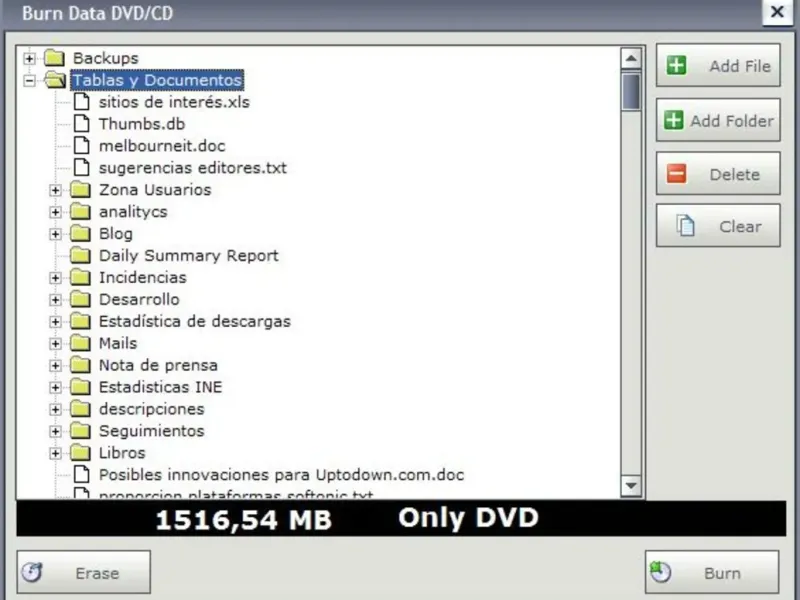Select melbourneit.doc file name

pos(162,146)
